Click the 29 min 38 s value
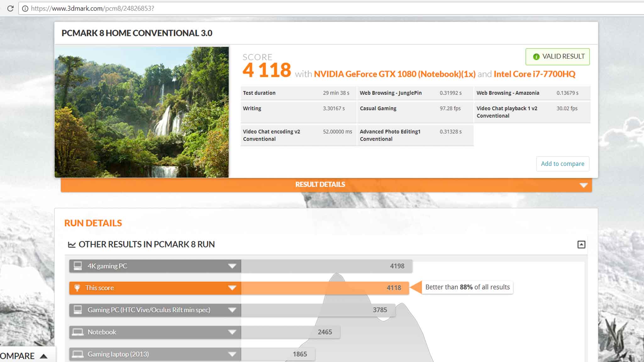The height and width of the screenshot is (362, 644). [336, 93]
